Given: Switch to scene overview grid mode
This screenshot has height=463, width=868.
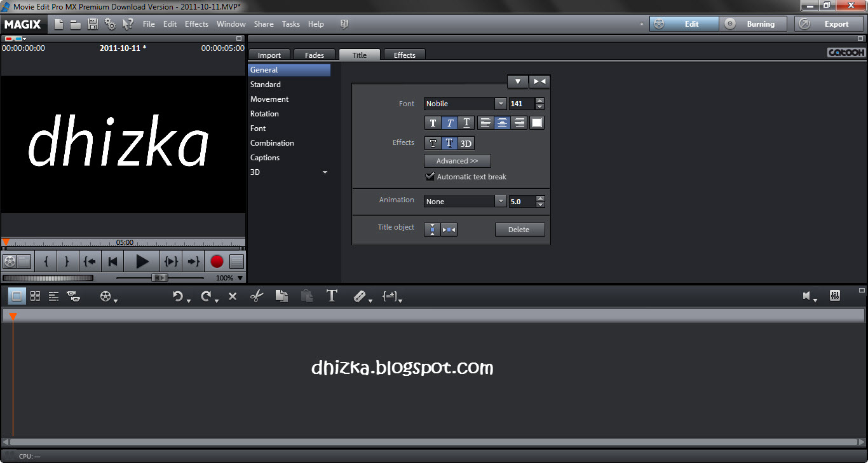Looking at the screenshot, I should tap(35, 296).
